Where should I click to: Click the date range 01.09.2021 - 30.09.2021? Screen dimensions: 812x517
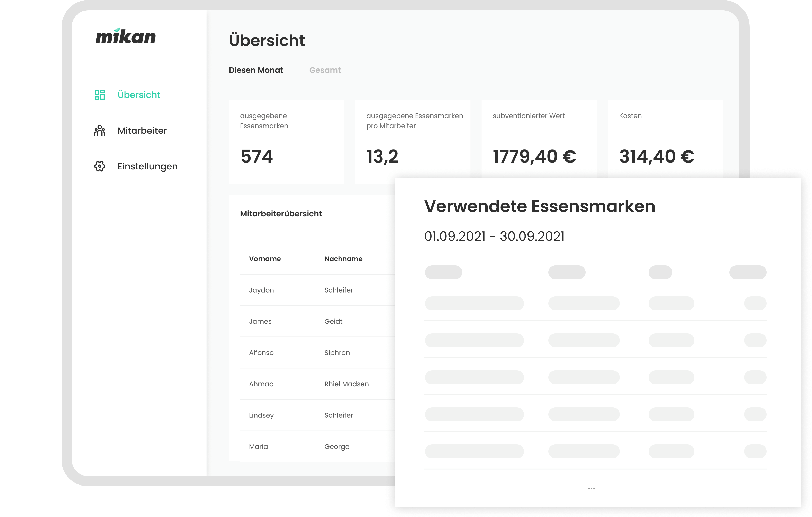494,236
